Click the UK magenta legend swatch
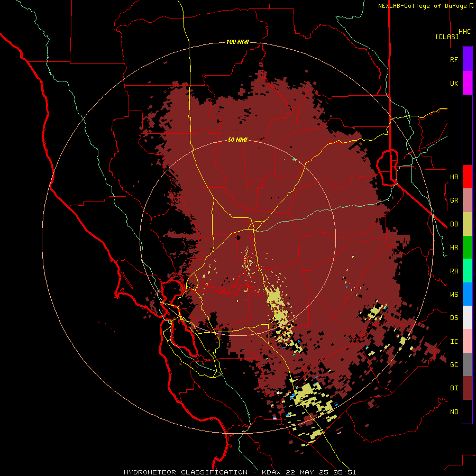The width and height of the screenshot is (476, 476). (467, 83)
